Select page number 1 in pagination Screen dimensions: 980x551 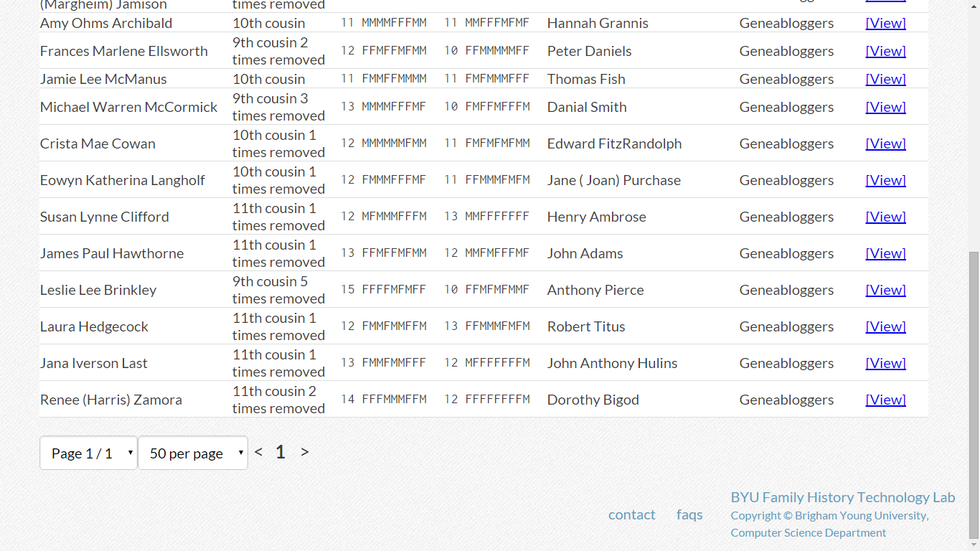(280, 452)
